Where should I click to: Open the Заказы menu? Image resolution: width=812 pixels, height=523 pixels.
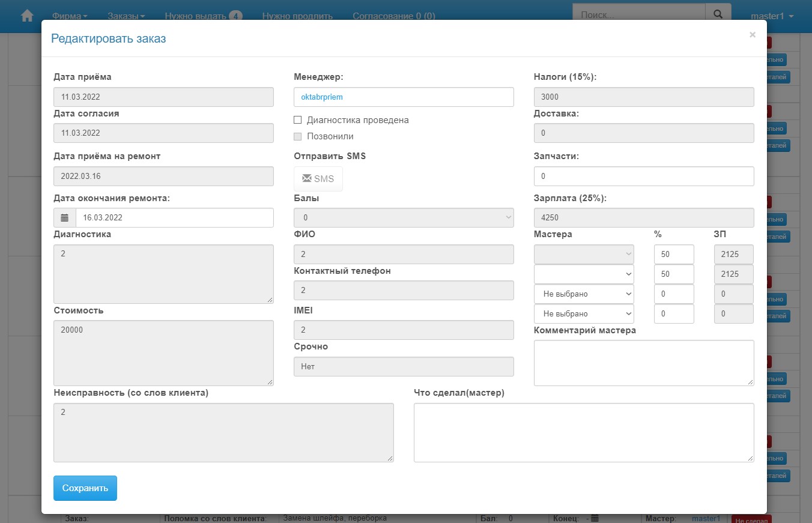[126, 16]
